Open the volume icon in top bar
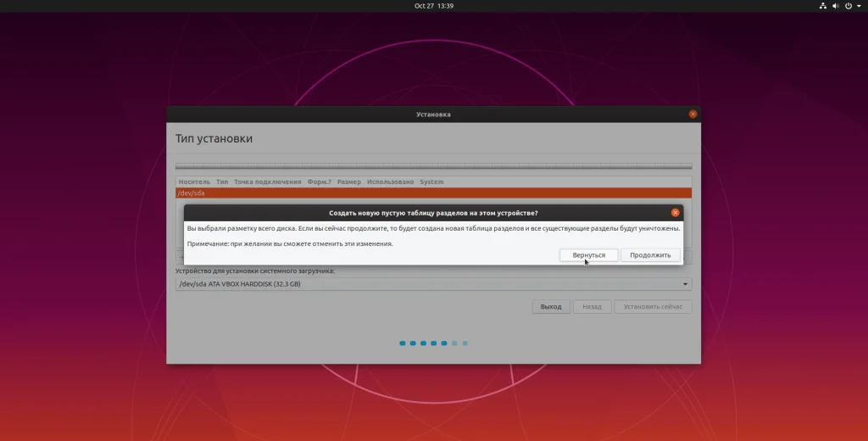868x441 pixels. (835, 6)
